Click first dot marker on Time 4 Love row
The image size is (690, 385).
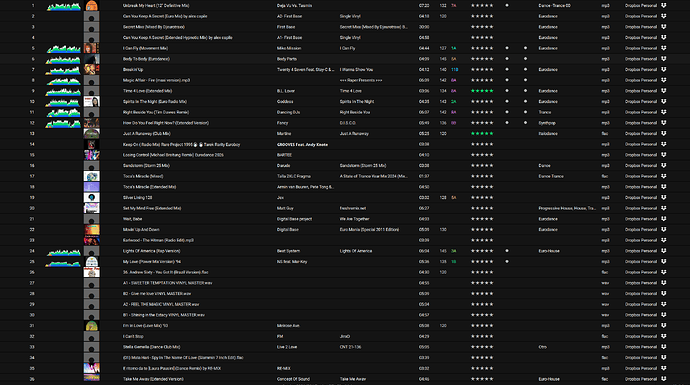[507, 91]
